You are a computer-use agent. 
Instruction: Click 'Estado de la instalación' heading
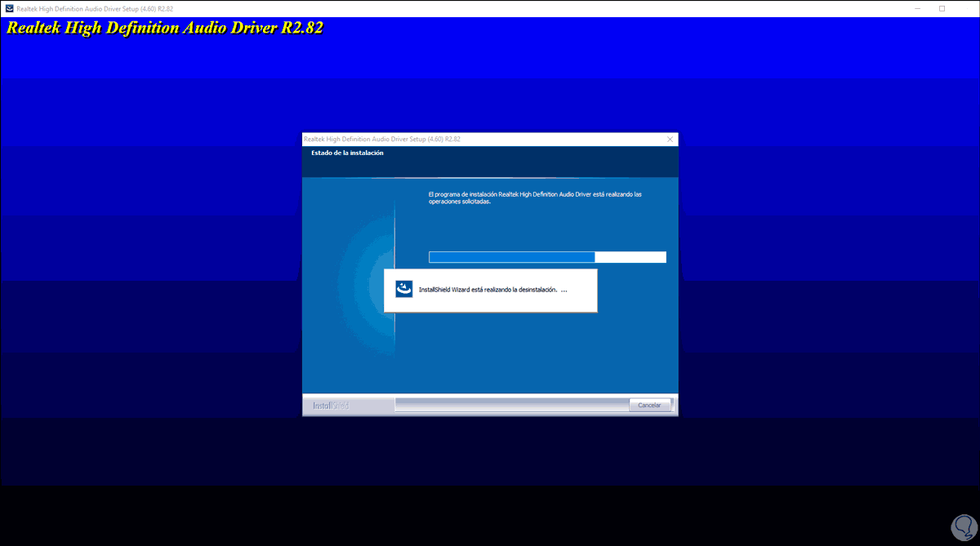click(x=347, y=153)
